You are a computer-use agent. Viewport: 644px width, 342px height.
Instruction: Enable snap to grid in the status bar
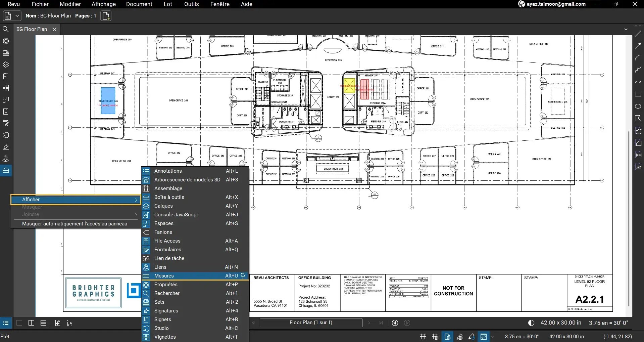(435, 336)
